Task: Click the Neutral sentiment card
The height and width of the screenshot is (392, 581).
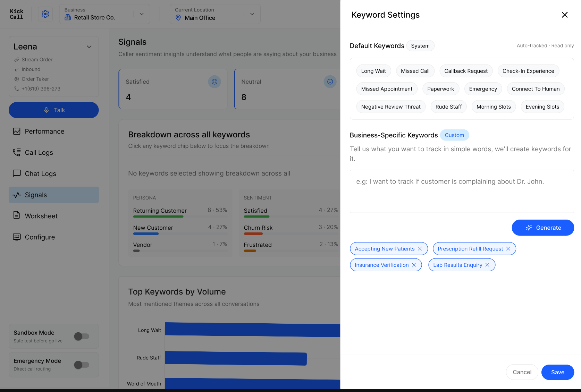Action: 287,89
